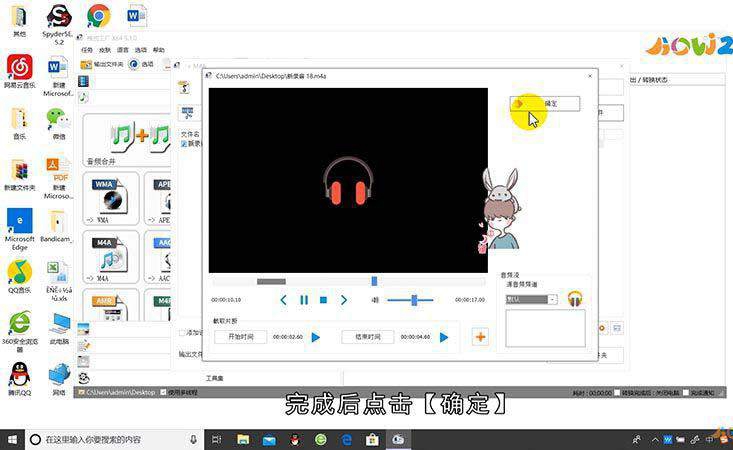Toggle the file checkbox in M4A window list

tap(184, 143)
